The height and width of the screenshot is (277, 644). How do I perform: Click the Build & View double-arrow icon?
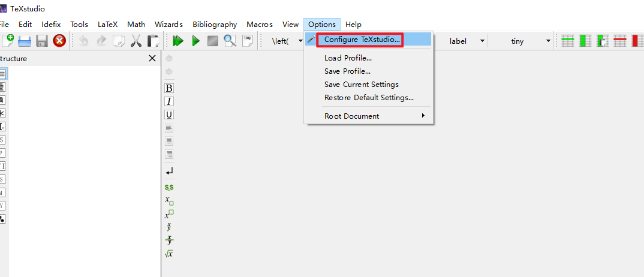[x=177, y=41]
